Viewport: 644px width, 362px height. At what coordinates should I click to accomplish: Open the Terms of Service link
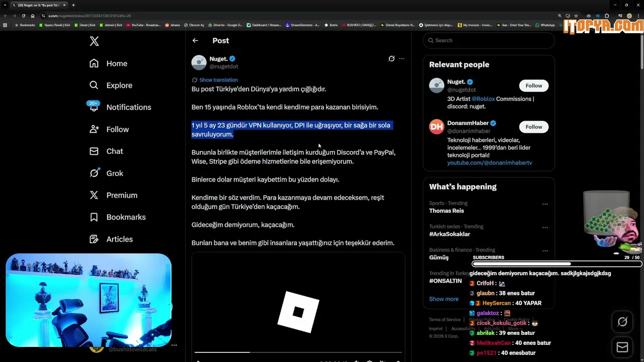tap(445, 320)
